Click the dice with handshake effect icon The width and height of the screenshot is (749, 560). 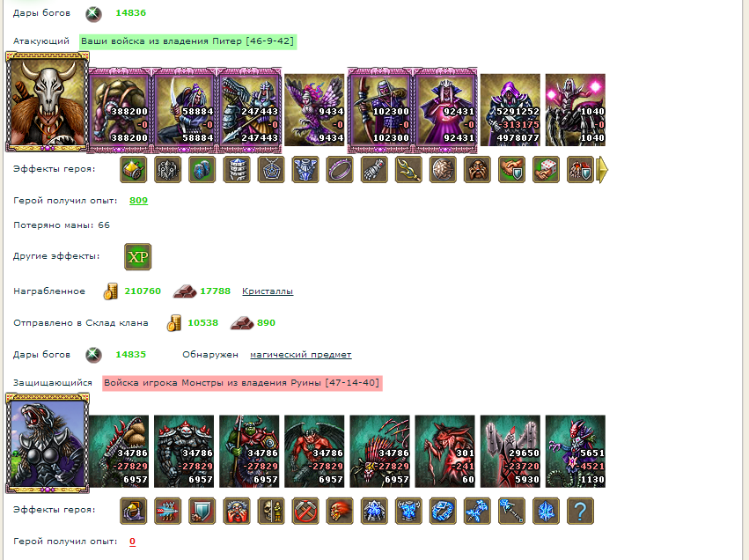(546, 169)
